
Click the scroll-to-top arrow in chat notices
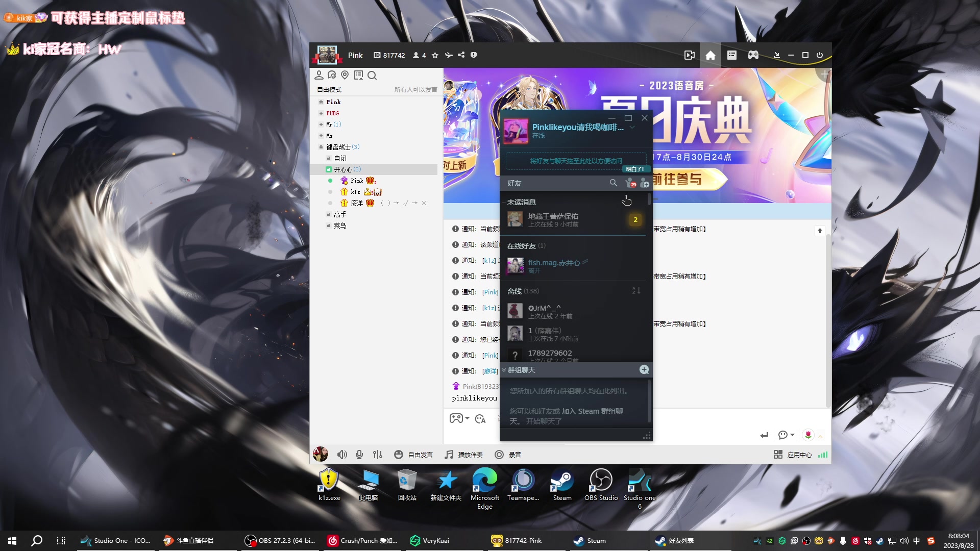[820, 231]
